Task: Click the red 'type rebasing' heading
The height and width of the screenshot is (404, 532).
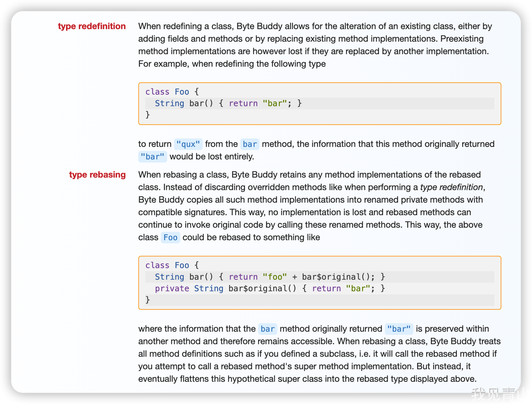Action: tap(97, 175)
